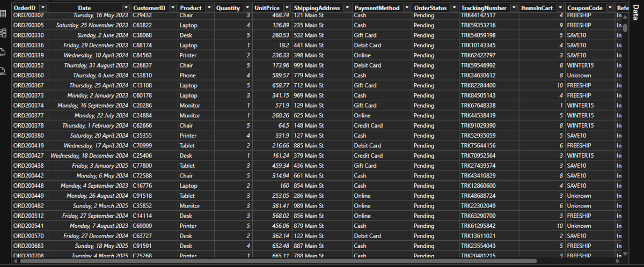644x267 pixels.
Task: Select address cell 122 Main St
Action: (323, 235)
